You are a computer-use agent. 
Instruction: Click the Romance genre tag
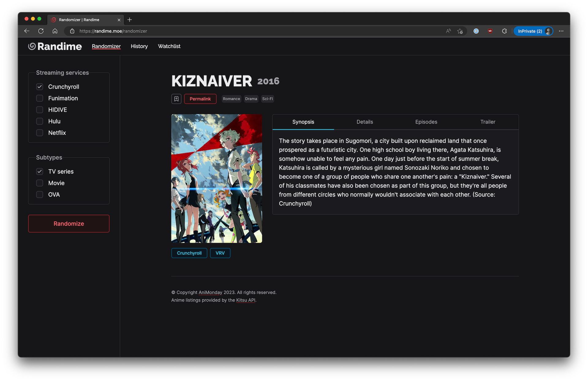tap(232, 99)
